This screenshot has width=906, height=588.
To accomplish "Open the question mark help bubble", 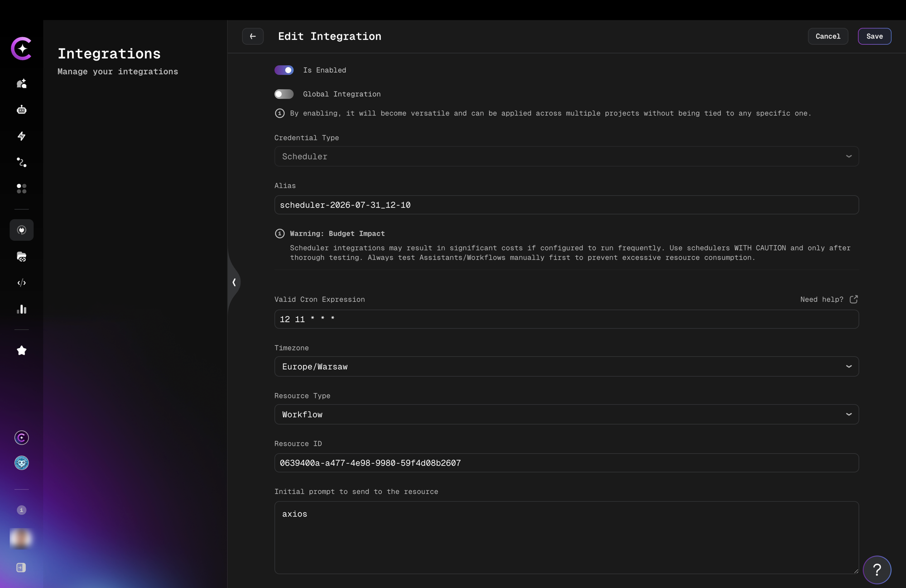I will point(877,569).
